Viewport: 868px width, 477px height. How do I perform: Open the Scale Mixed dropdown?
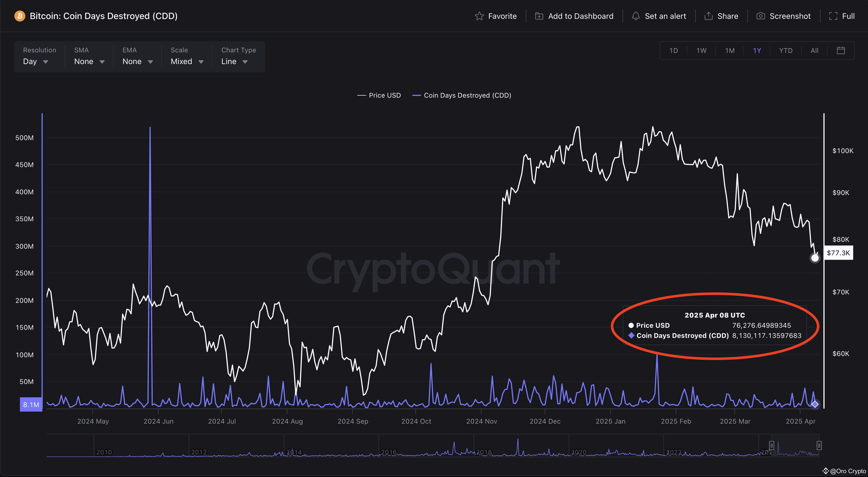click(x=187, y=61)
